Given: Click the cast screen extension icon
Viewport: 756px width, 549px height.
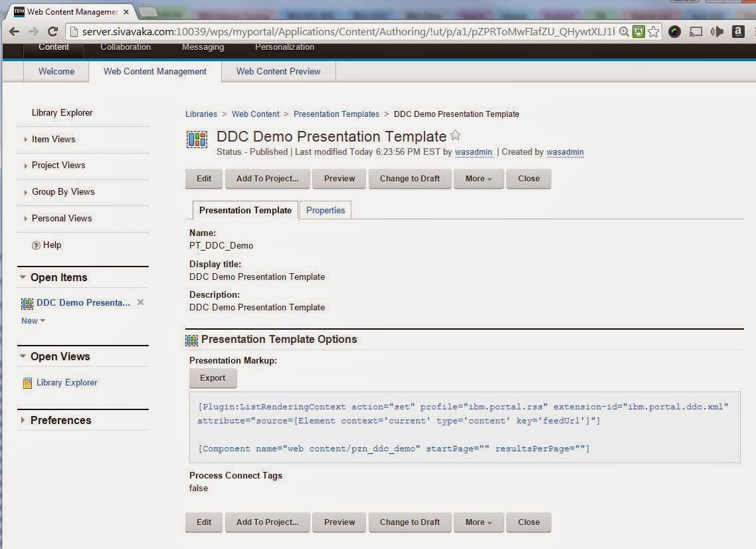Looking at the screenshot, I should (696, 32).
